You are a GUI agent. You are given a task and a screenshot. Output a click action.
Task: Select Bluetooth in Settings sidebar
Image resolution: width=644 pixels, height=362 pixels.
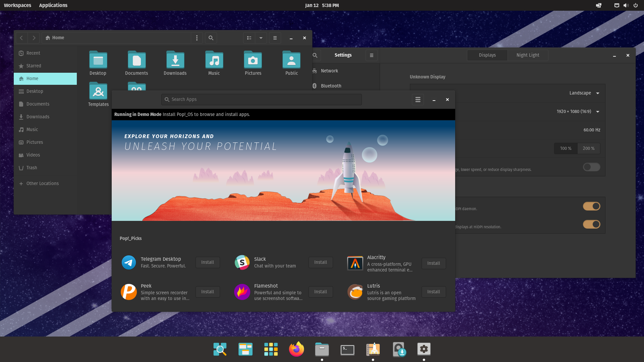(x=346, y=86)
